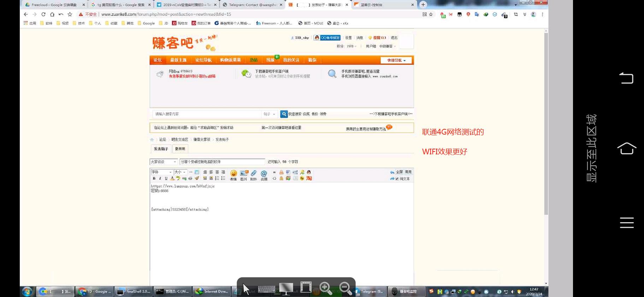Insert a code block in the editor
Screen dimensions: 644x297
[x=274, y=178]
